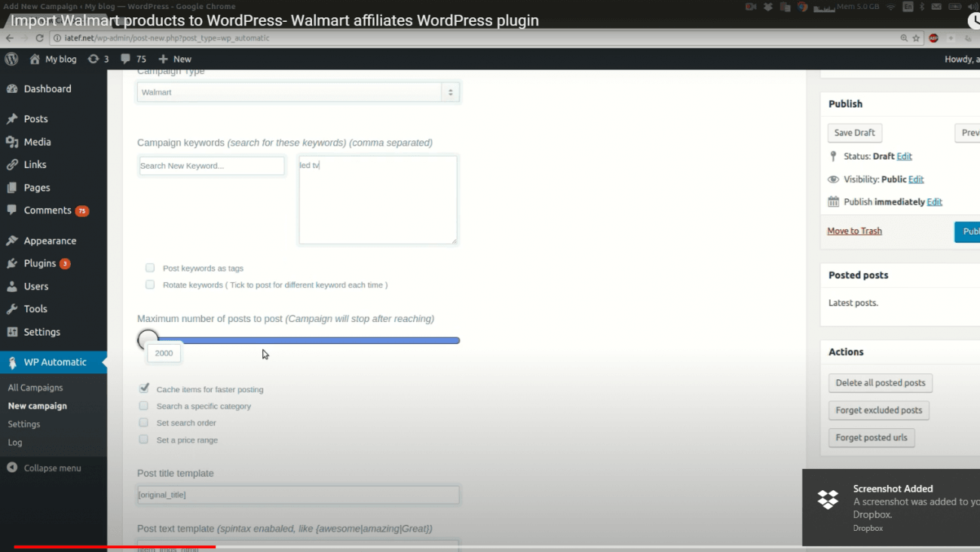Click the keywords textarea containing led tv

[378, 200]
